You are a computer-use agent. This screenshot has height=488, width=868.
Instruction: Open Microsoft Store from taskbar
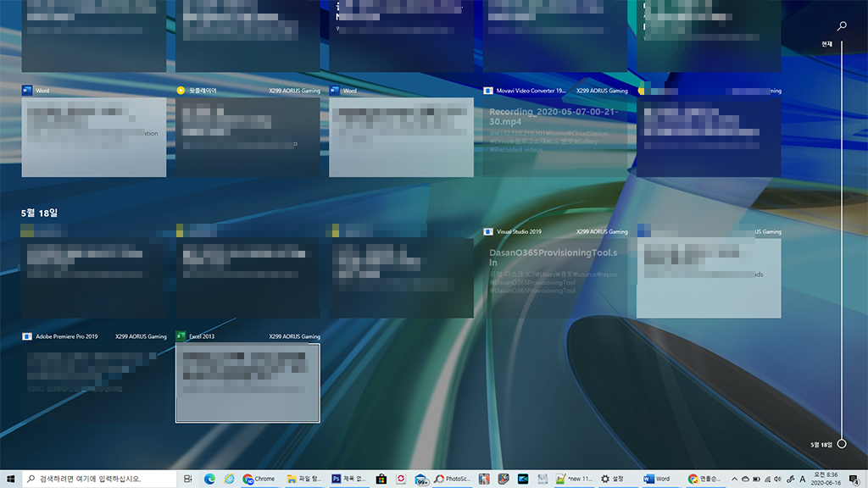381,479
